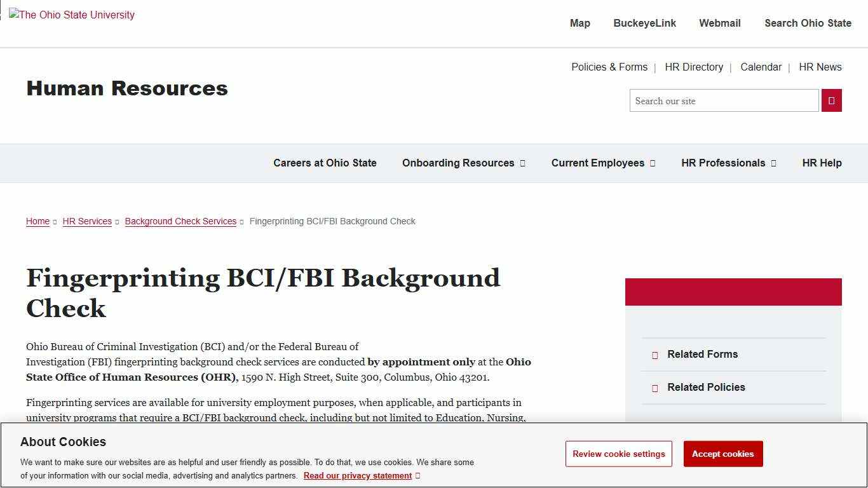868x488 pixels.
Task: Open the Webmail link in the header
Action: (719, 23)
